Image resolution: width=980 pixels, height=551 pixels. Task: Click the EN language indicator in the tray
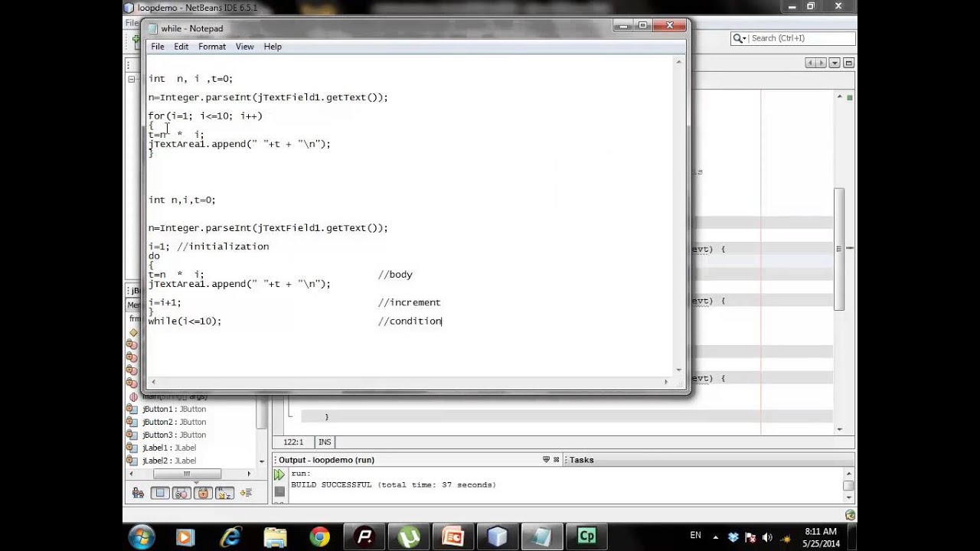(695, 536)
